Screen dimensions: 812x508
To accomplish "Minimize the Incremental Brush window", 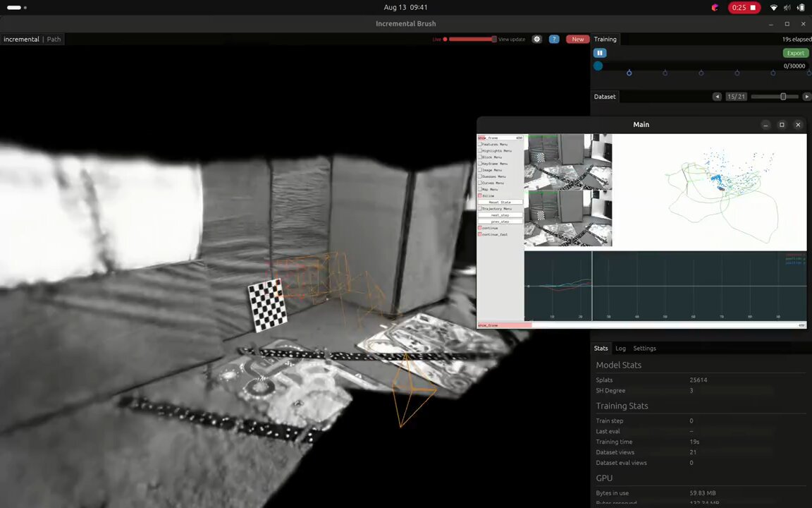I will (771, 24).
